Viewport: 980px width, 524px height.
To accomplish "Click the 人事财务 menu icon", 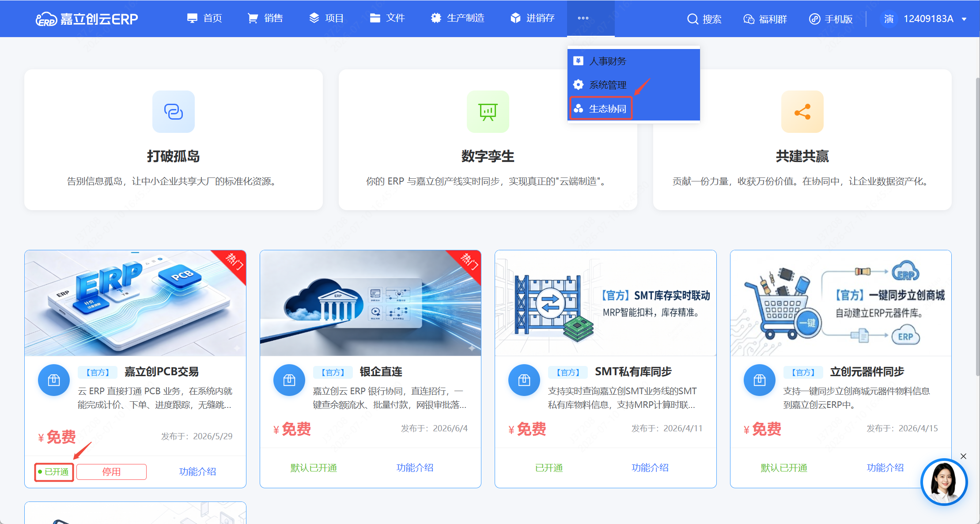I will pyautogui.click(x=578, y=61).
